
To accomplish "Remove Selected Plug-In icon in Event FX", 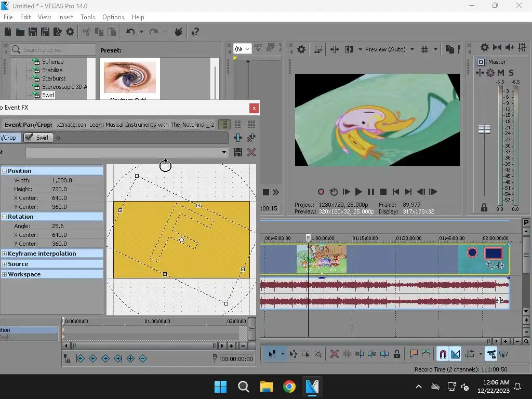I will (251, 138).
